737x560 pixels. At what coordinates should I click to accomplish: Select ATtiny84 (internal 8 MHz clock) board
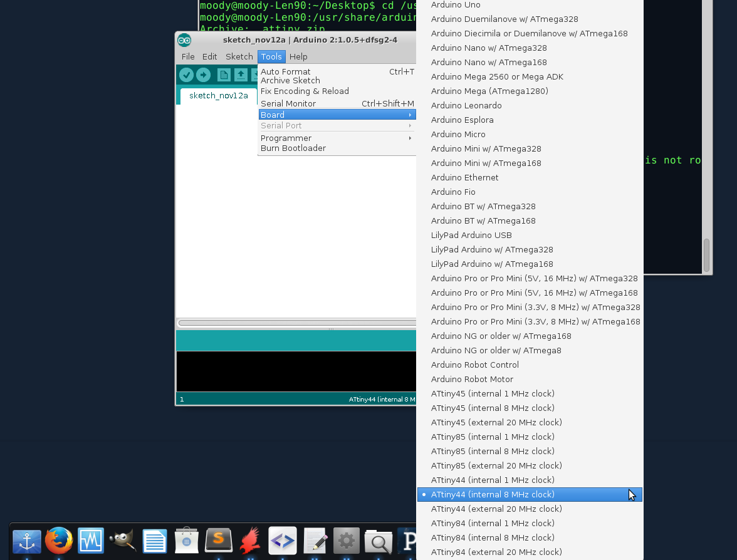point(530,537)
